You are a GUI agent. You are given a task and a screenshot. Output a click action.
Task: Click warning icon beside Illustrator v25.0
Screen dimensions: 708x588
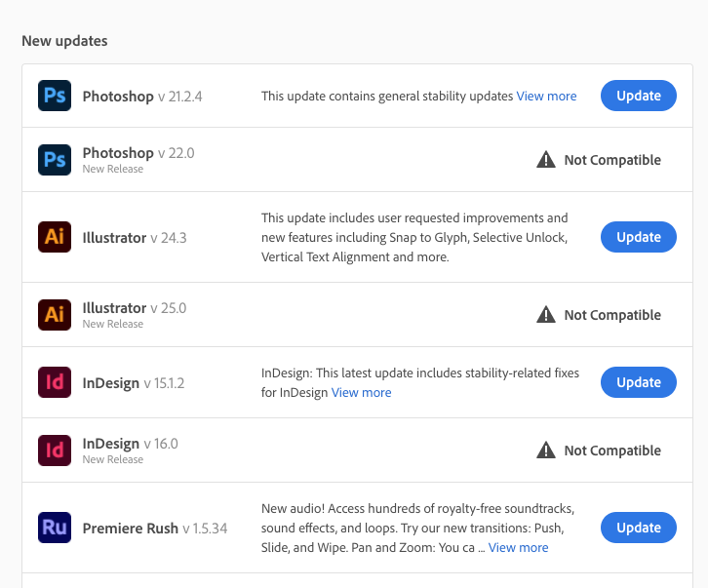(546, 314)
